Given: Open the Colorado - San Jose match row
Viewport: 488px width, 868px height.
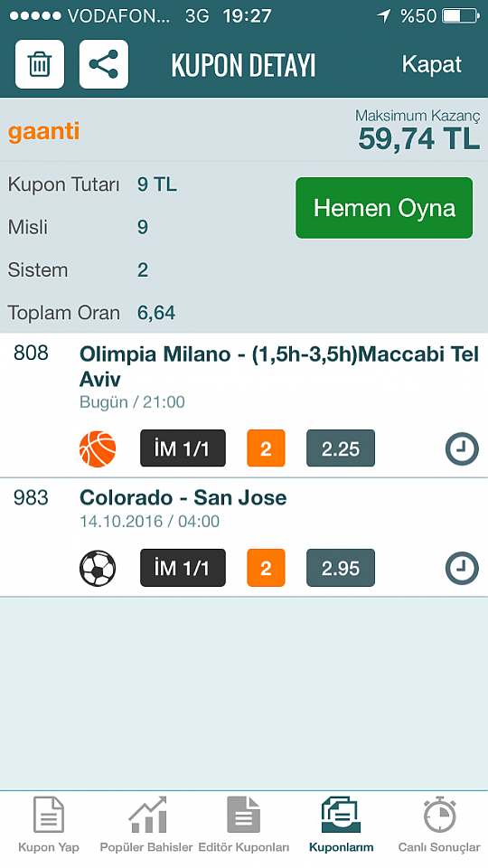Looking at the screenshot, I should pyautogui.click(x=244, y=537).
